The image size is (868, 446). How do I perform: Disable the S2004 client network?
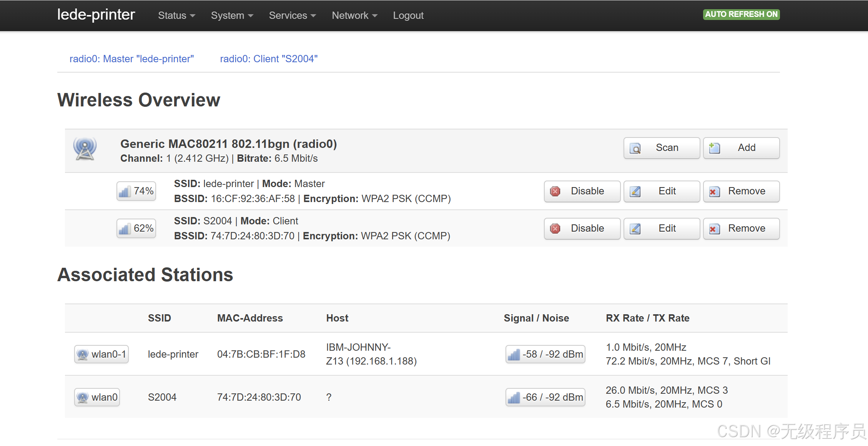pos(582,229)
